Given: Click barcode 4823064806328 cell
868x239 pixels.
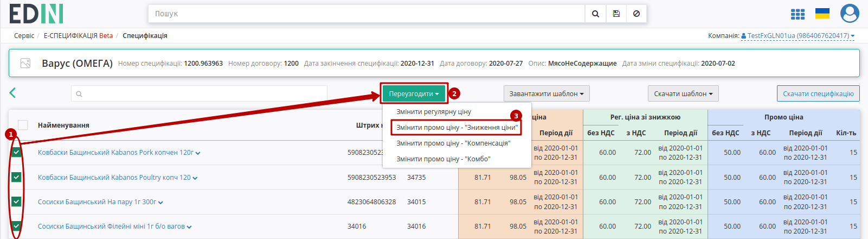Looking at the screenshot, I should pos(371,202).
